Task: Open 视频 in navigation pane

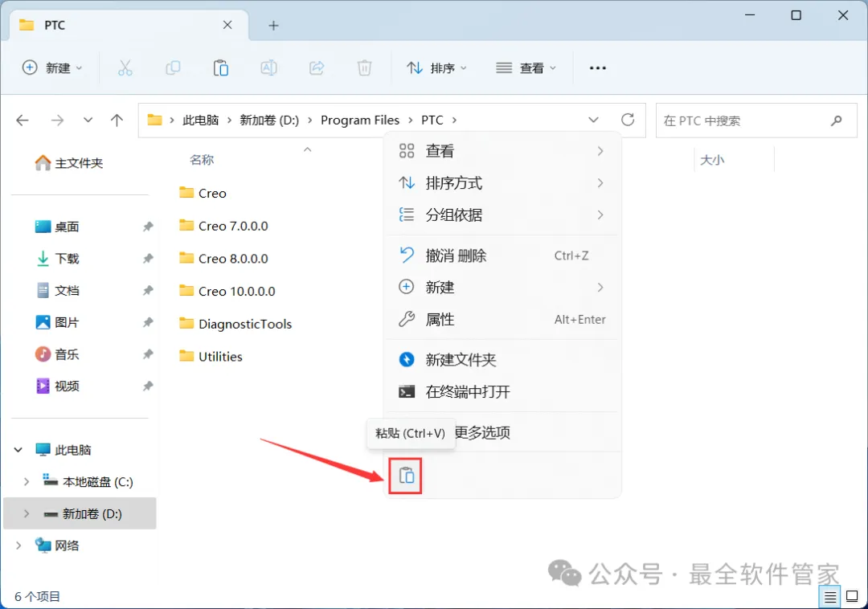Action: click(x=57, y=386)
